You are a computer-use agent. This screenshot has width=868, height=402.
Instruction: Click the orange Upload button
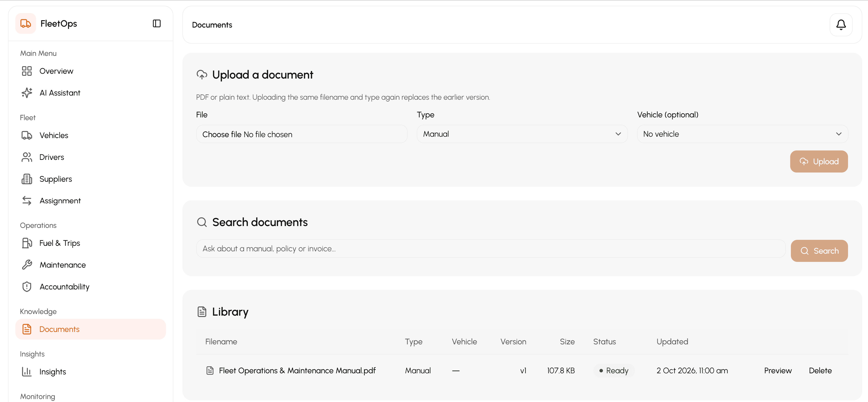coord(819,161)
